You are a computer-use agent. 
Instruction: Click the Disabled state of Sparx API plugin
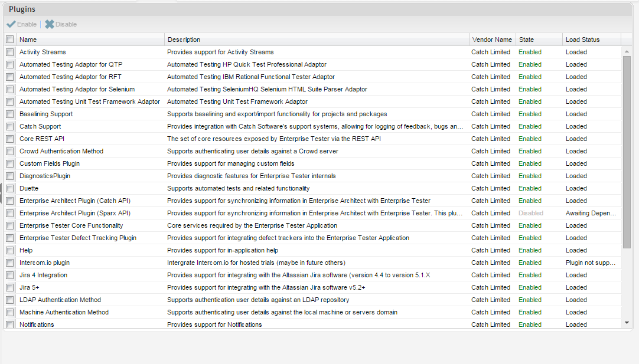pos(530,213)
